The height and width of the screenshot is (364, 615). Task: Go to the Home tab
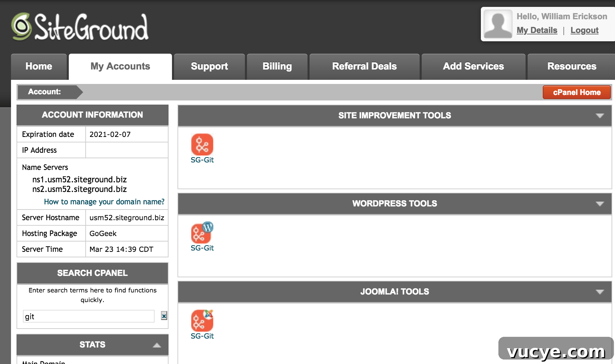pos(39,66)
